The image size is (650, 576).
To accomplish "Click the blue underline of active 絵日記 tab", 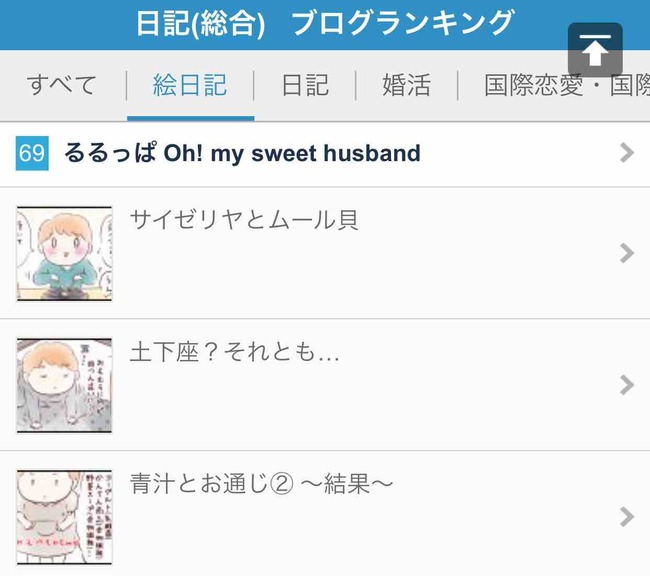I will click(191, 119).
